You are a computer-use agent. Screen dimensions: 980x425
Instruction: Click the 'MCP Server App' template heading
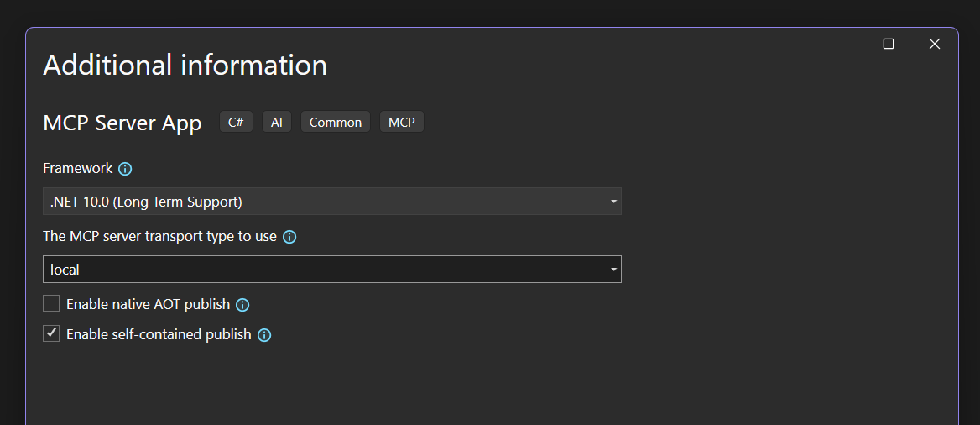pos(122,123)
